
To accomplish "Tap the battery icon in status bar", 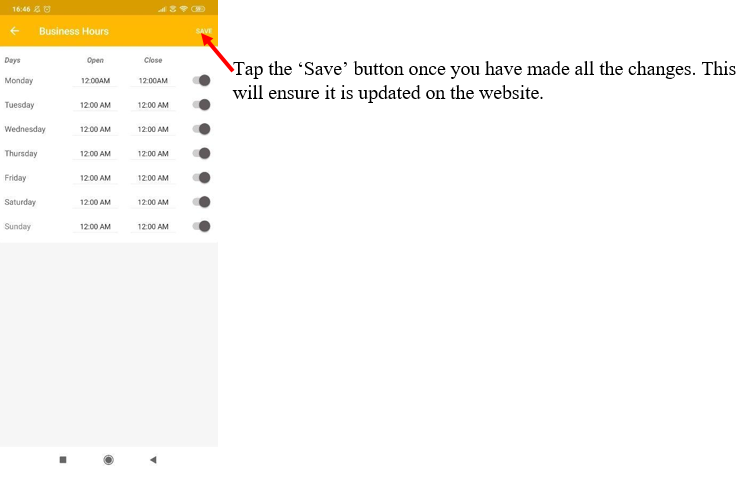I will point(199,8).
